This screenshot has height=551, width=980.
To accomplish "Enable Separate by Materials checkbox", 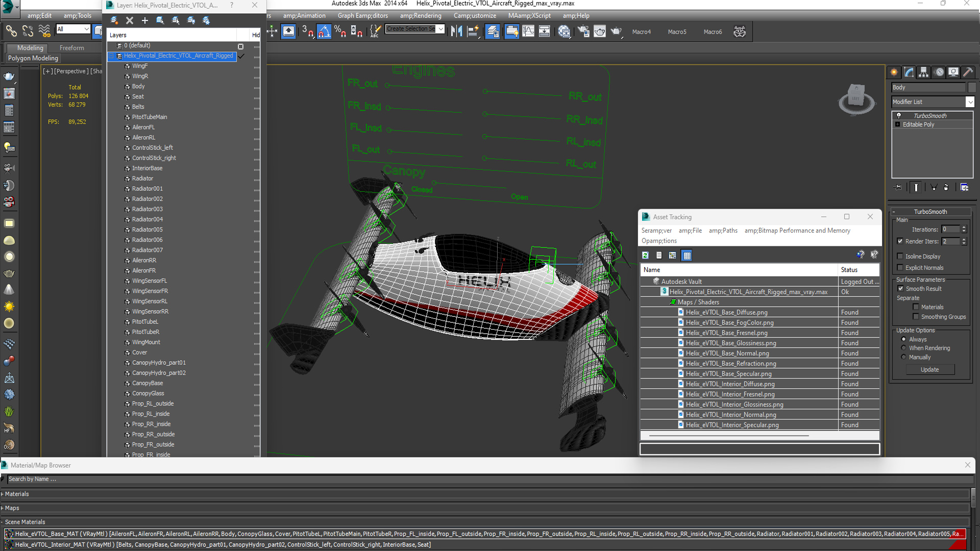I will pyautogui.click(x=916, y=307).
